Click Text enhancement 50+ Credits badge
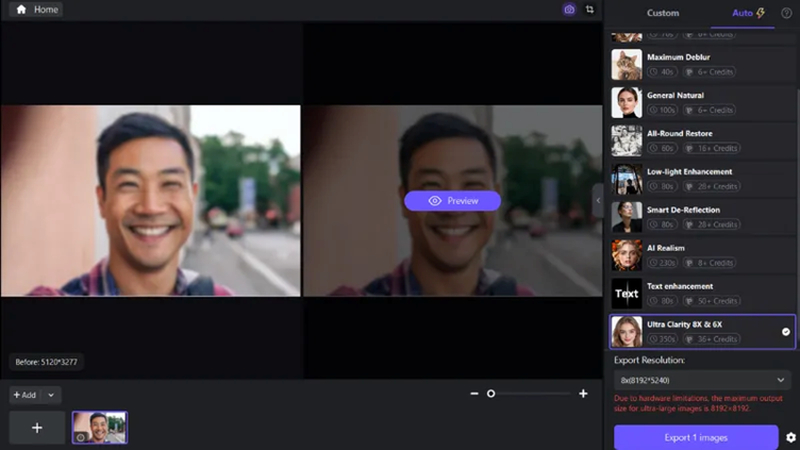 (712, 301)
